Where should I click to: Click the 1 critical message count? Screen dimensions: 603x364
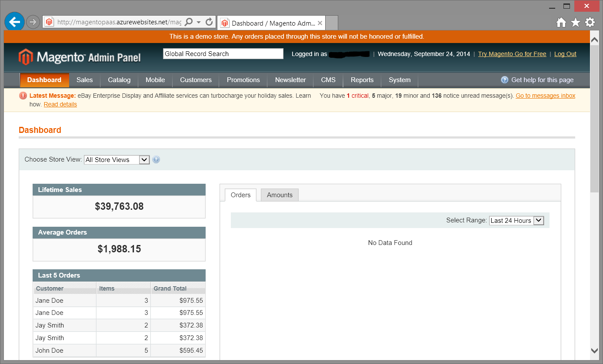point(358,96)
